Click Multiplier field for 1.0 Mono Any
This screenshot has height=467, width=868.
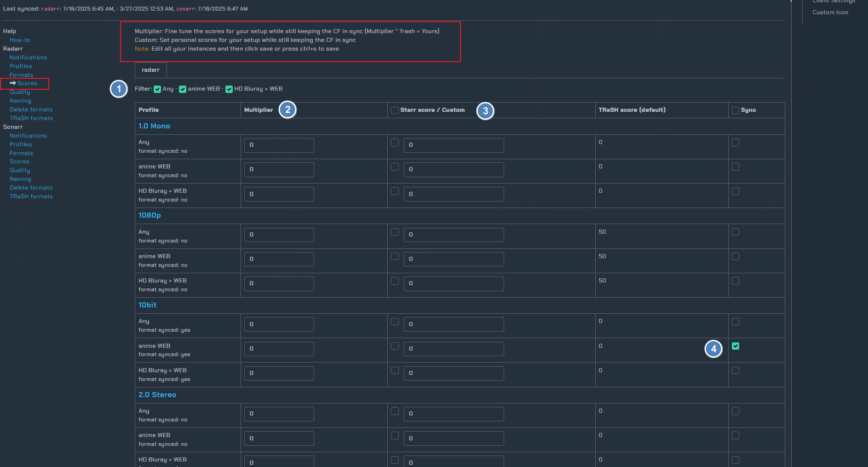279,145
